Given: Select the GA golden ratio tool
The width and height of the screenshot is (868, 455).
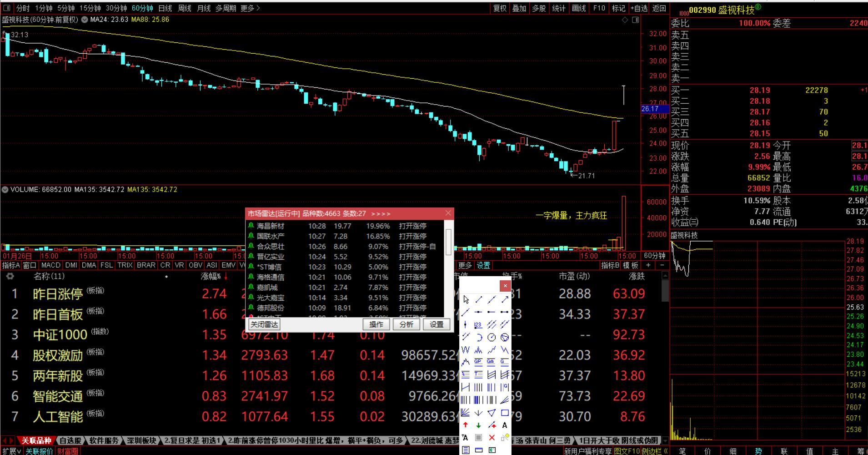Looking at the screenshot, I should (x=492, y=362).
